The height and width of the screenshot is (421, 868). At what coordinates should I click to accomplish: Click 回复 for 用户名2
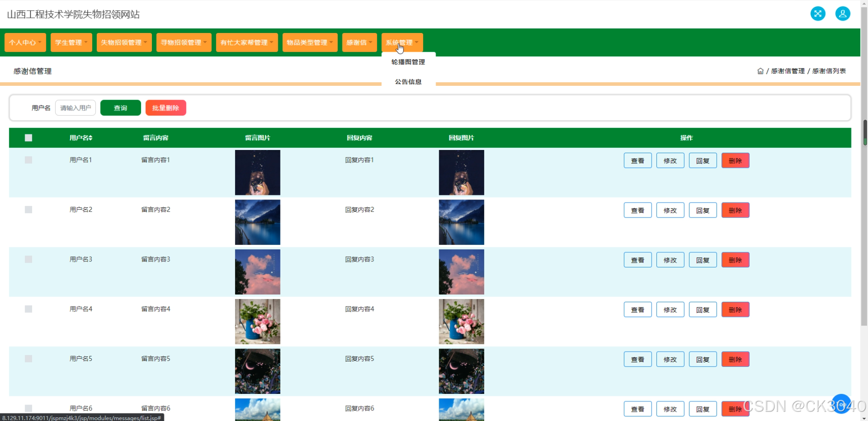[703, 210]
